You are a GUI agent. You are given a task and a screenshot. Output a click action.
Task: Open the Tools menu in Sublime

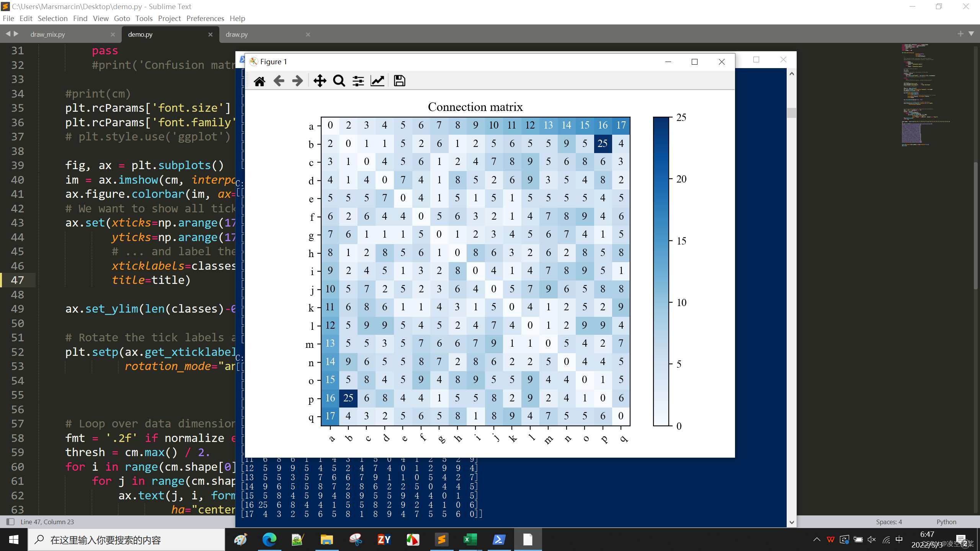(x=144, y=18)
